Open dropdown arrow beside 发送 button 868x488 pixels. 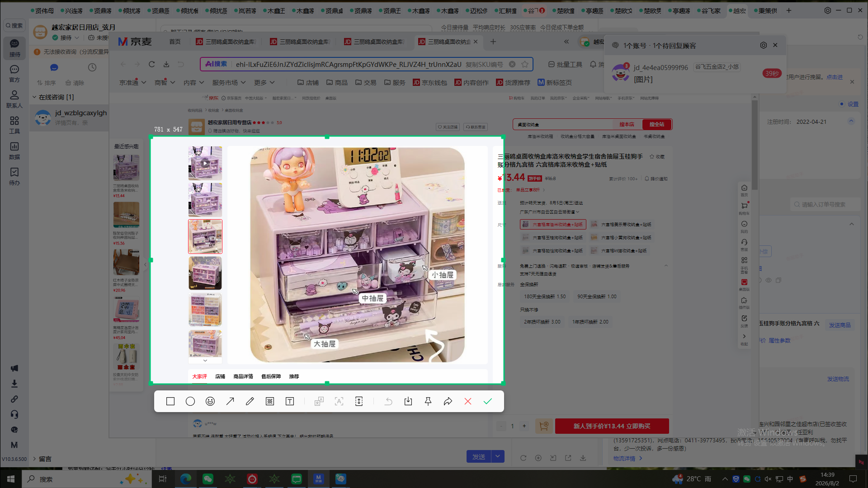pos(498,457)
